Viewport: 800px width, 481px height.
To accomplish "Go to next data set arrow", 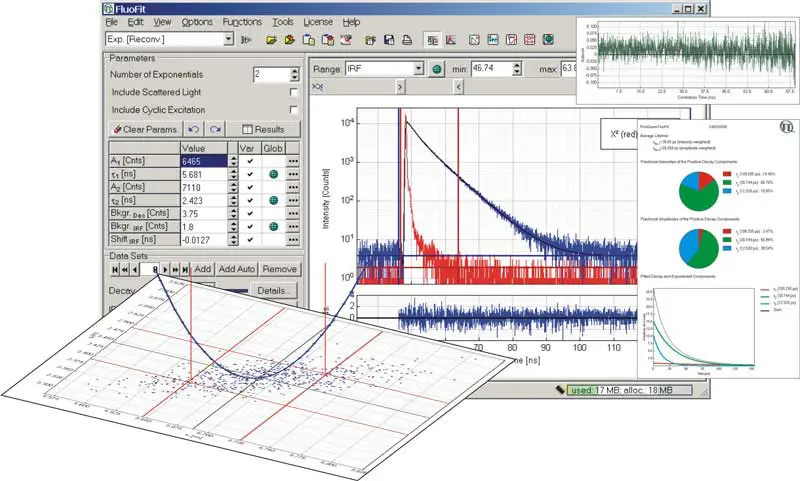I will tap(165, 269).
